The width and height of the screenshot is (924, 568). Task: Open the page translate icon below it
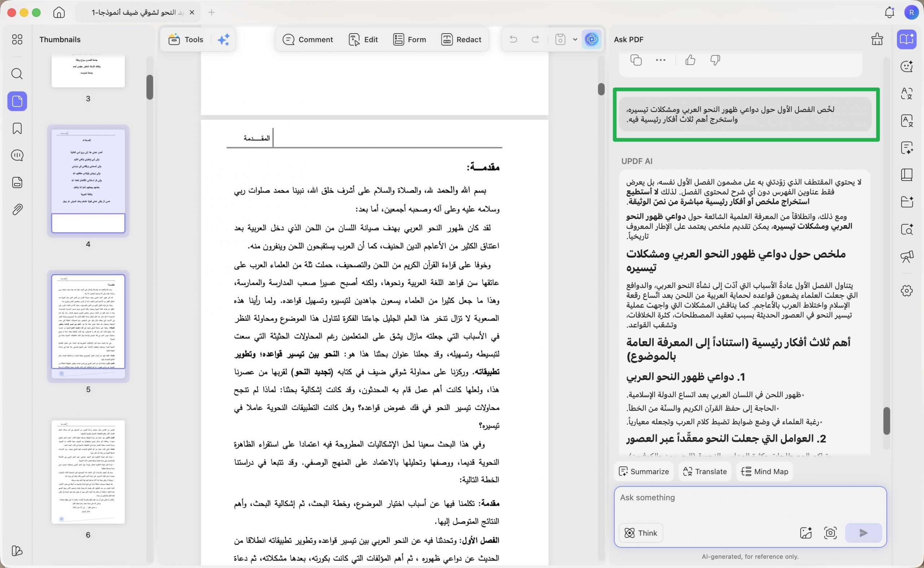907,121
